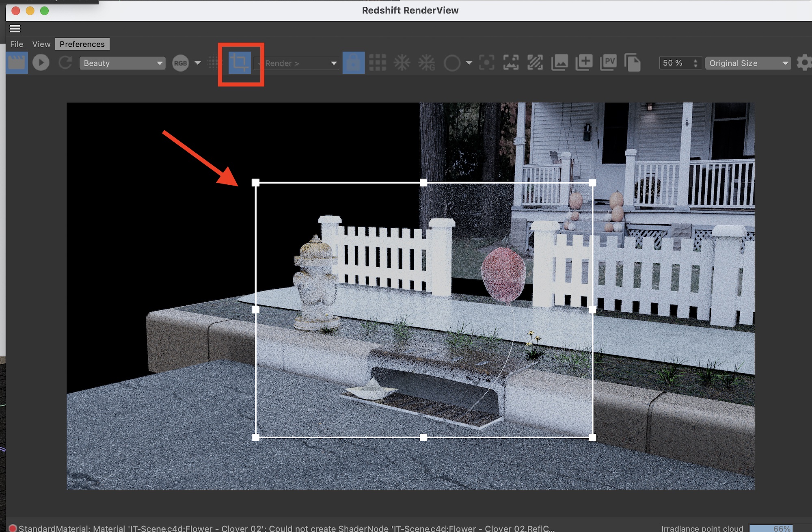Open the Beauty AOV dropdown

(x=122, y=63)
